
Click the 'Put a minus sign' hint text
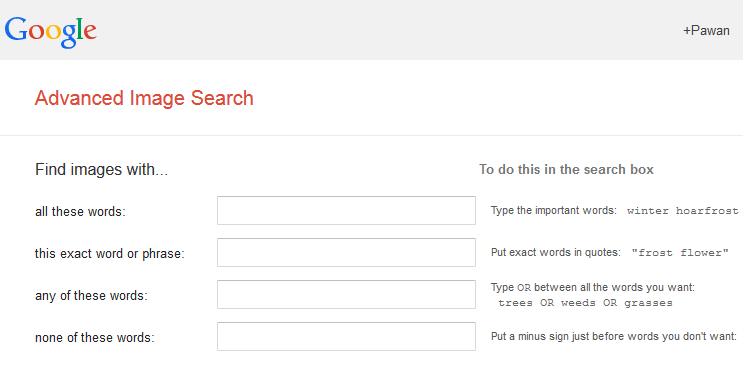point(614,337)
